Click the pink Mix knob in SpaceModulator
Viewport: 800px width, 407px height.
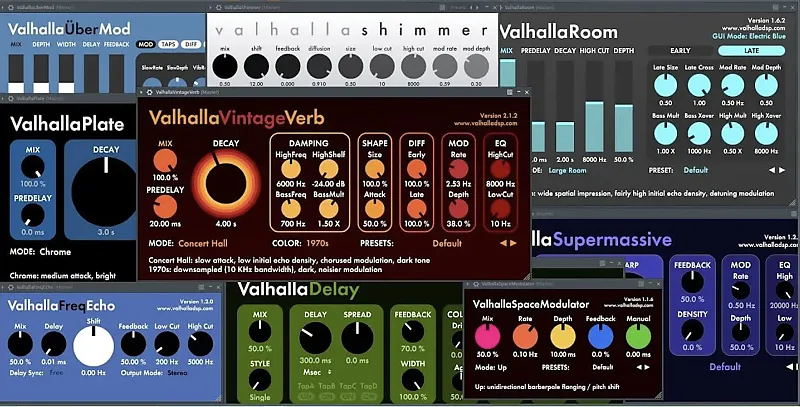[487, 337]
